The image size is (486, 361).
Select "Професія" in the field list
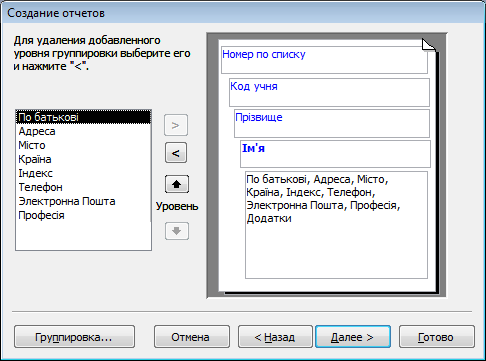point(83,215)
